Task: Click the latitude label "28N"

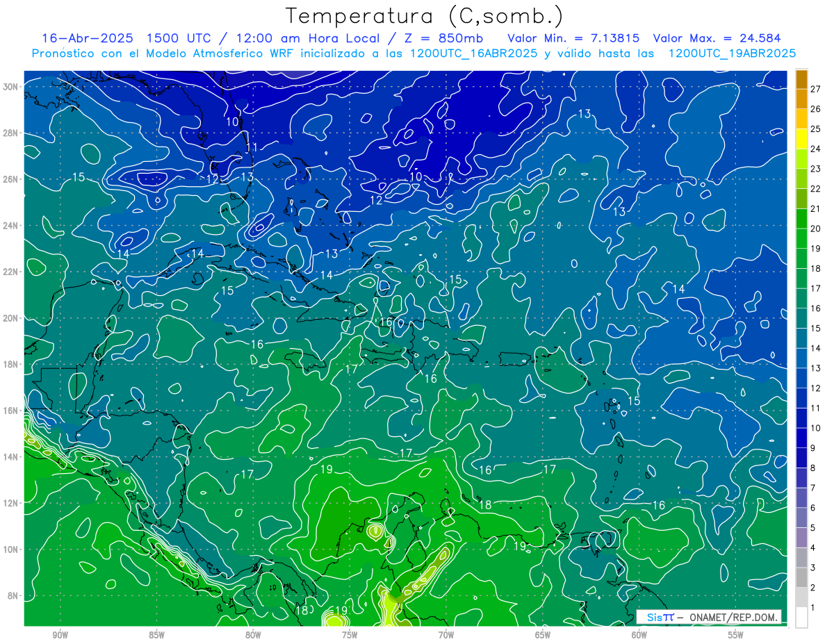Action: click(x=10, y=133)
